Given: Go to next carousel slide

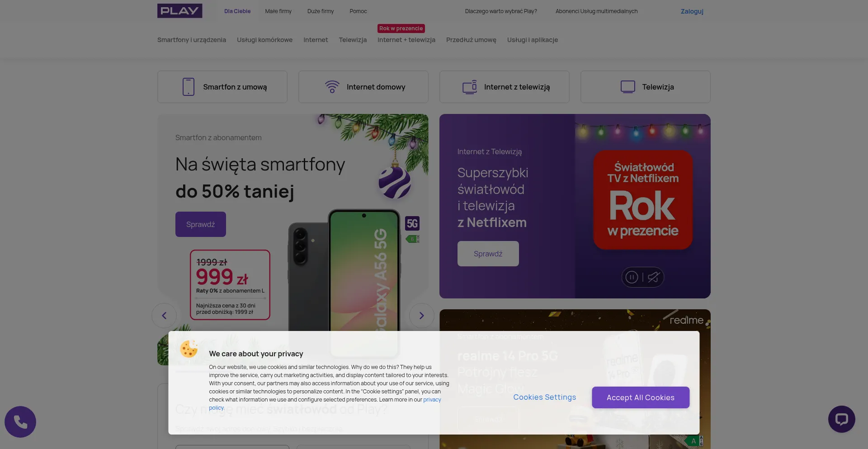Looking at the screenshot, I should (421, 316).
